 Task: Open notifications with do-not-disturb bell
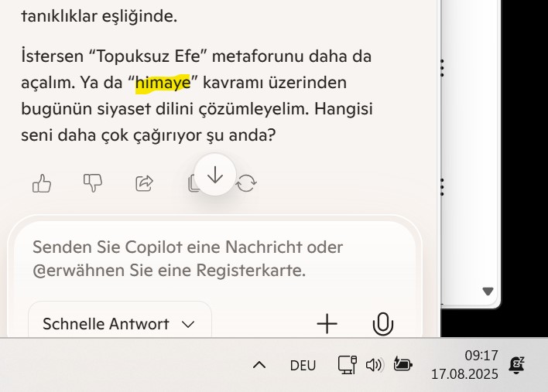(x=517, y=365)
